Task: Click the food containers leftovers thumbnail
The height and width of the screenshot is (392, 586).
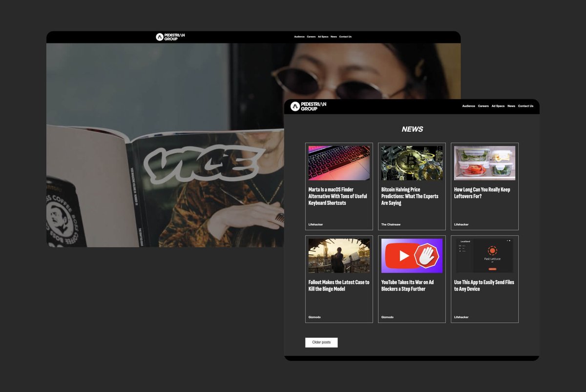Action: (x=484, y=163)
